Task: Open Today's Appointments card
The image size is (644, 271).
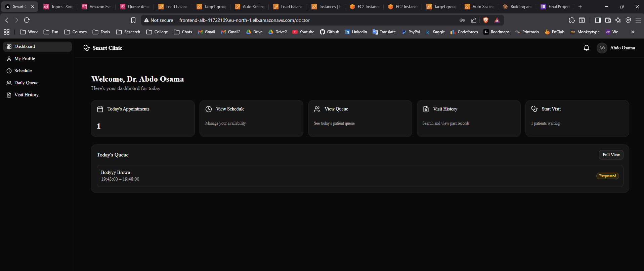Action: [x=143, y=119]
